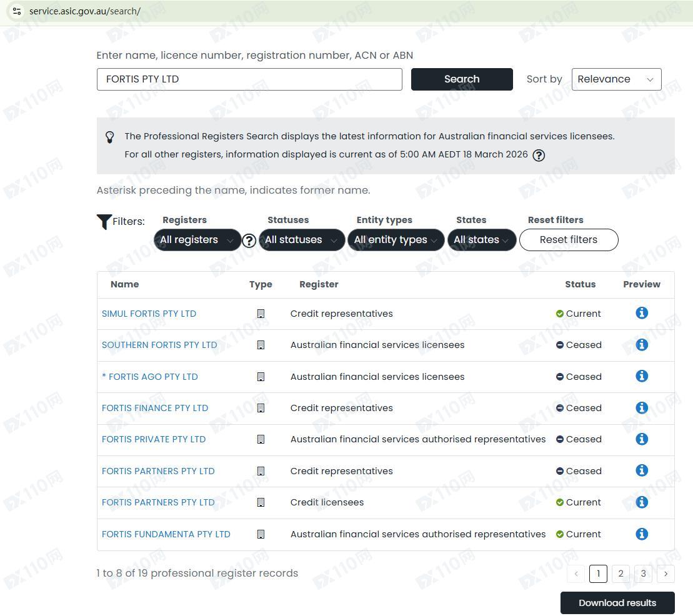Screen dimensions: 693x616
Task: Go to results page 2
Action: coord(621,574)
